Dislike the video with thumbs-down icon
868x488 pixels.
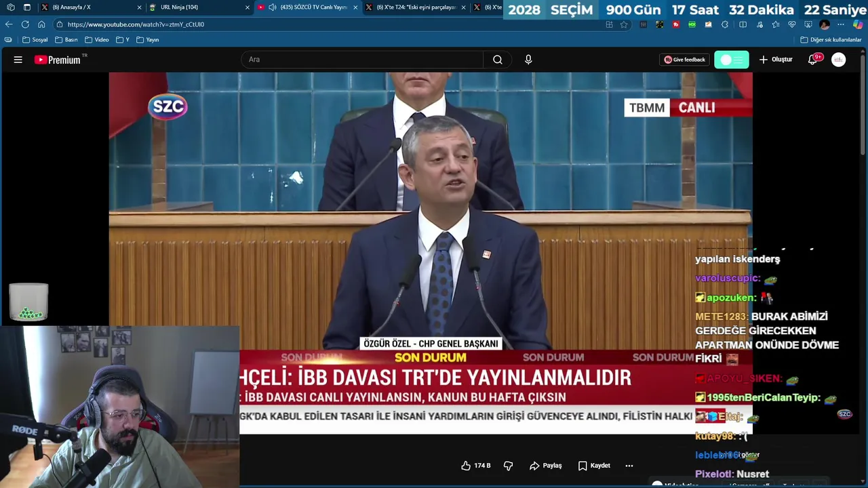508,466
